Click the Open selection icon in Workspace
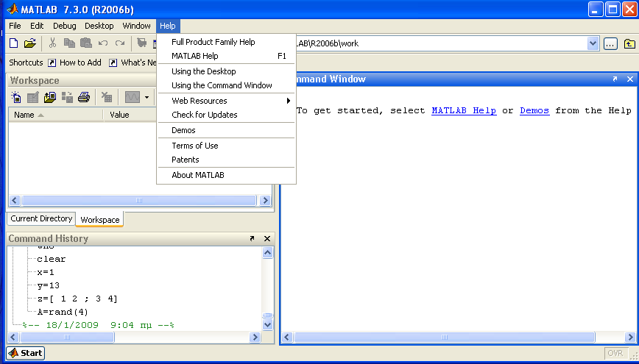This screenshot has height=364, width=639. pos(32,97)
